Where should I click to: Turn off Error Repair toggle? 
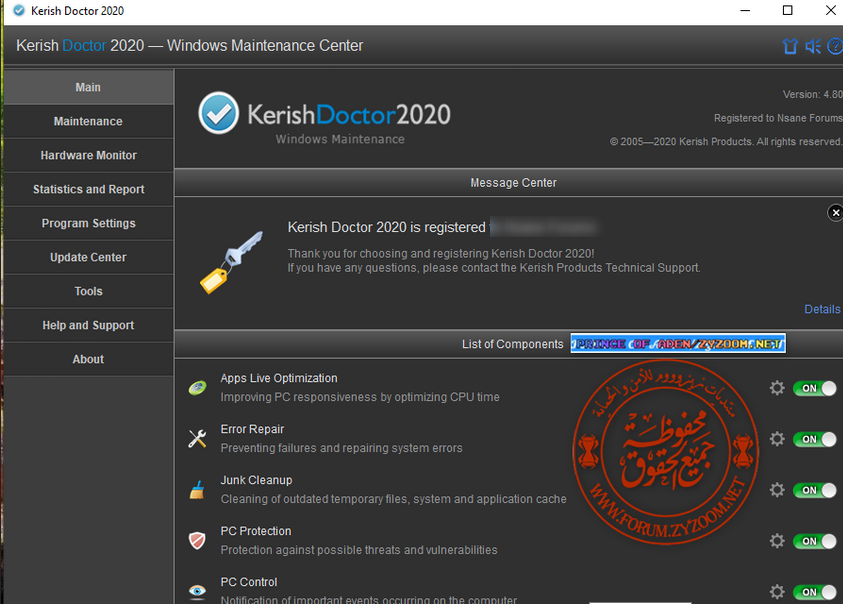click(815, 439)
